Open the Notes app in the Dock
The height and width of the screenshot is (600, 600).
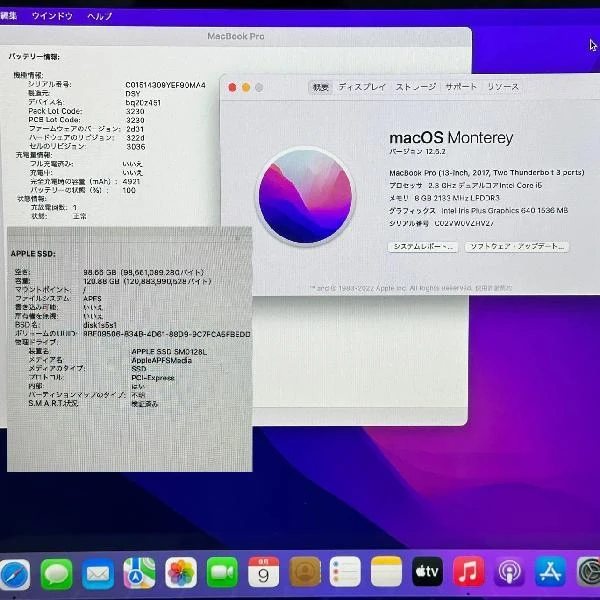point(386,571)
